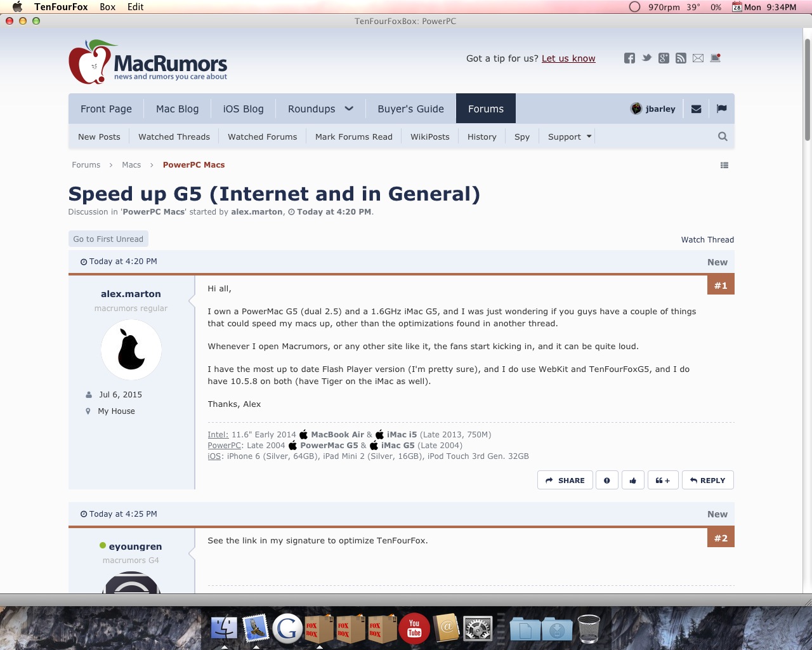This screenshot has height=650, width=812.
Task: Open the #1 post permalink
Action: point(721,286)
